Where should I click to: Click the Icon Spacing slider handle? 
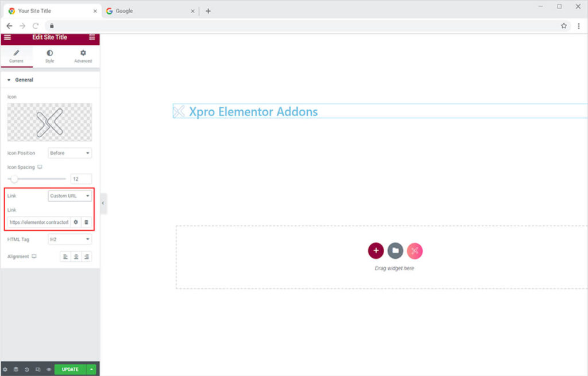point(14,179)
